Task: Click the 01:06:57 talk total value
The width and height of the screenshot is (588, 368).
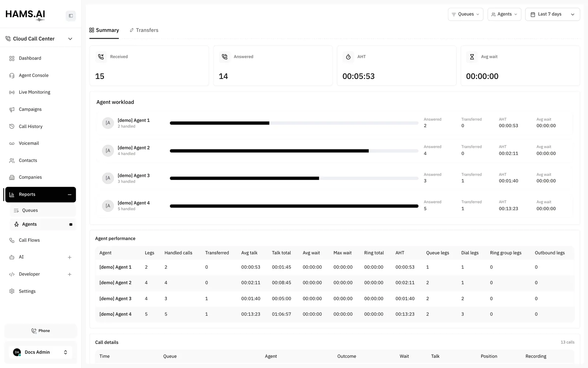Action: coord(281,314)
